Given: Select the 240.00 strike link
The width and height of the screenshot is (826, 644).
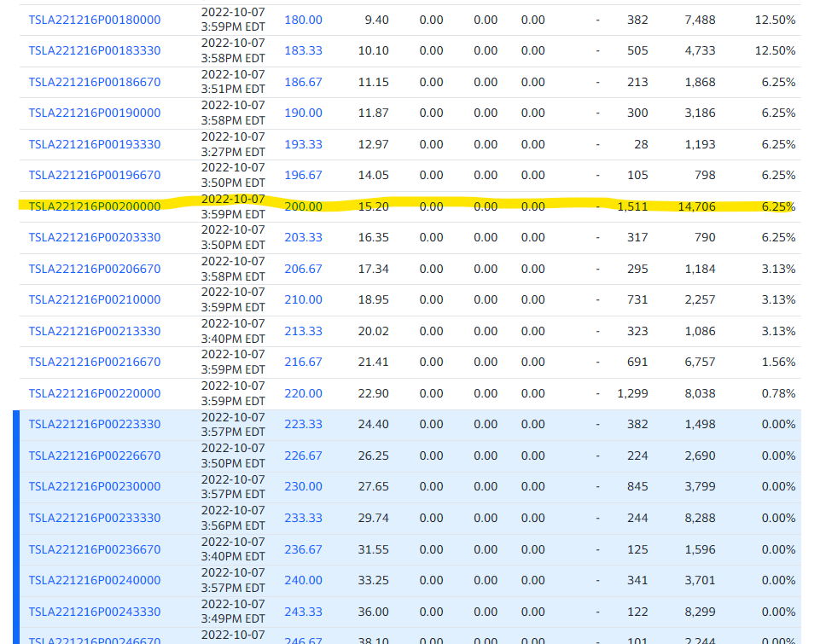Looking at the screenshot, I should [x=304, y=580].
